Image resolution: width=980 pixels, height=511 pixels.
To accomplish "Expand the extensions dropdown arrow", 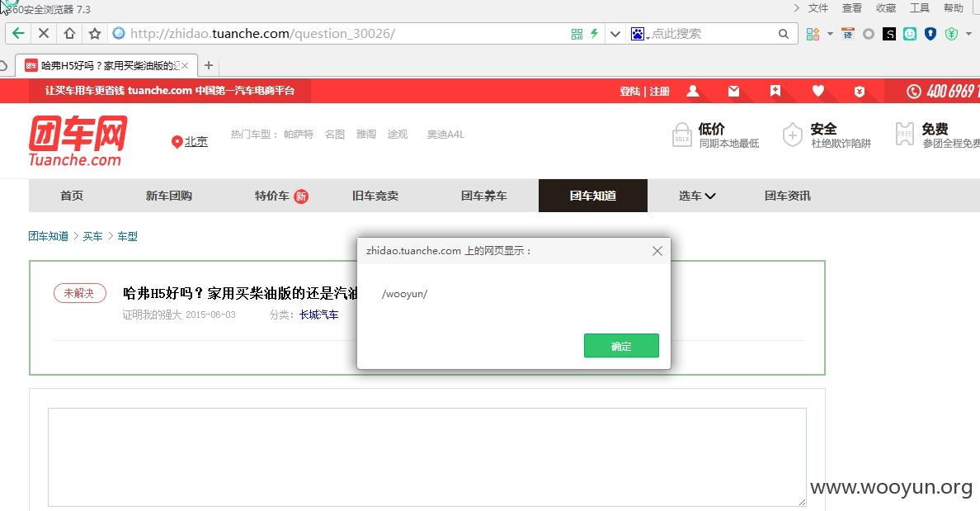I will (x=830, y=34).
